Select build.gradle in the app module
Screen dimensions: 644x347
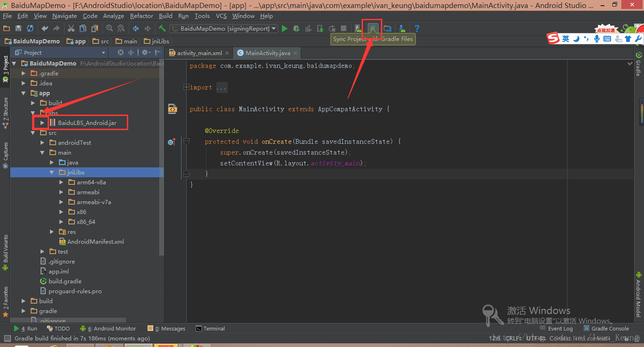[61, 281]
